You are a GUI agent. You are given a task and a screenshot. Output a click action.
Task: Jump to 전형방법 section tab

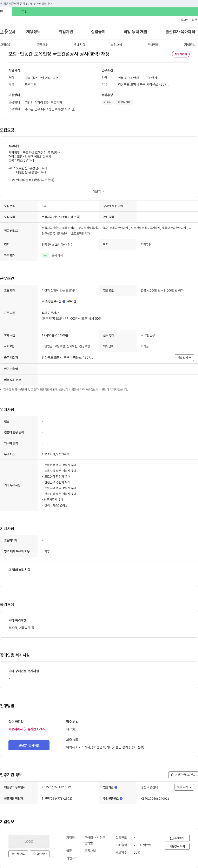click(153, 45)
